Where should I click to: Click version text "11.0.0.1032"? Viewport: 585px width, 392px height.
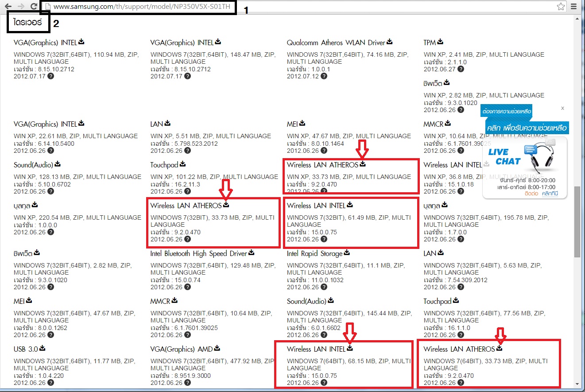[327, 280]
